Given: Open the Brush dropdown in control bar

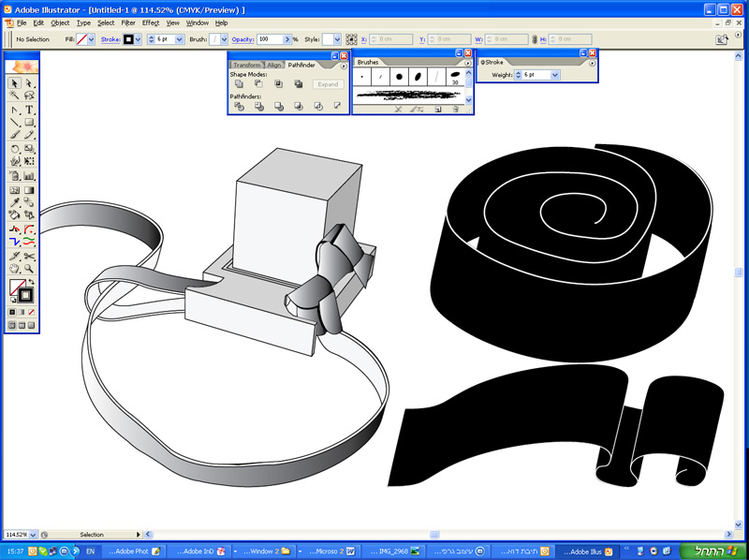Looking at the screenshot, I should coord(224,39).
